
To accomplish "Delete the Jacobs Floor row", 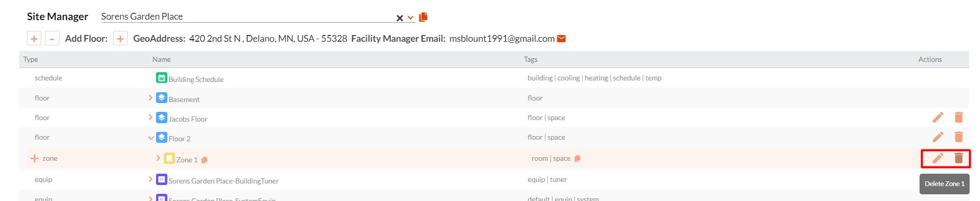I will 959,118.
